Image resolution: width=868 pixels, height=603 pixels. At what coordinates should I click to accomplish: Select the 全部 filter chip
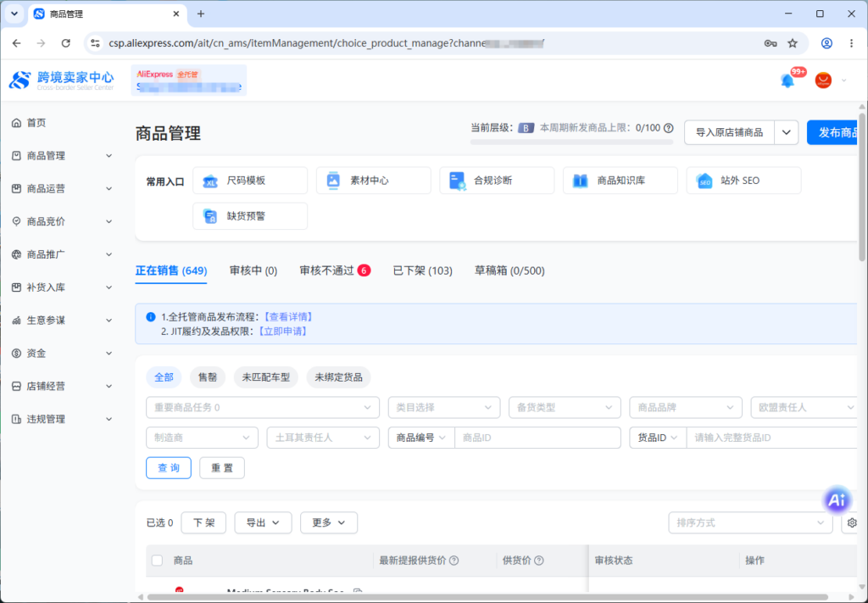point(164,377)
